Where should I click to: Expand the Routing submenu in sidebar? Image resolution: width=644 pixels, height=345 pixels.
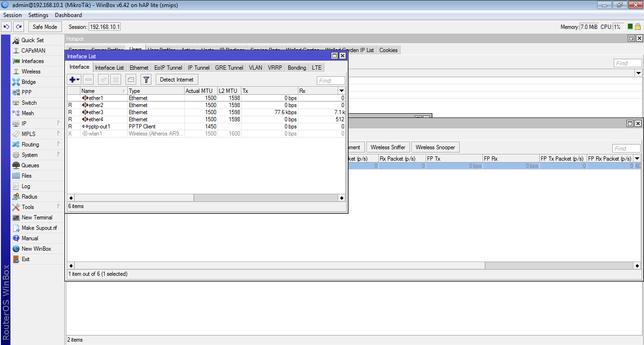[59, 144]
